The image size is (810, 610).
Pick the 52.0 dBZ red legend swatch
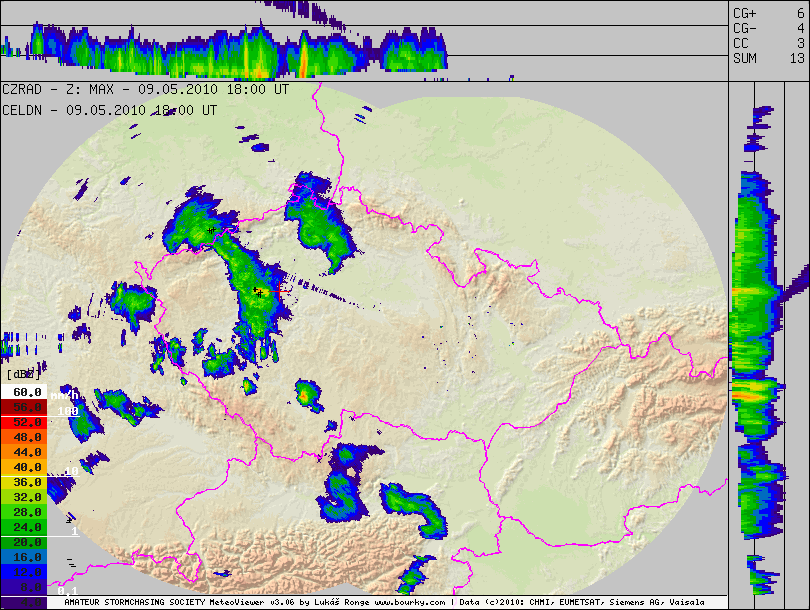[24, 422]
